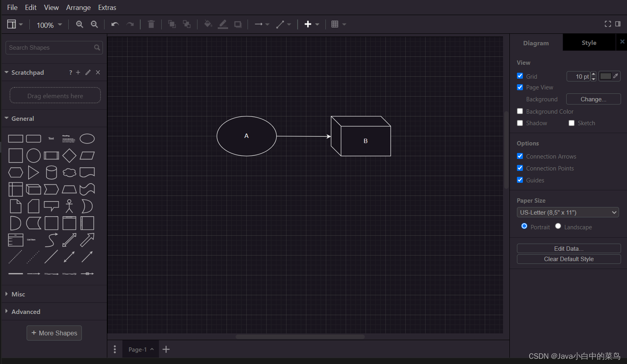Click the Line Color pencil icon
Screen dimensions: 627x364
click(x=223, y=24)
